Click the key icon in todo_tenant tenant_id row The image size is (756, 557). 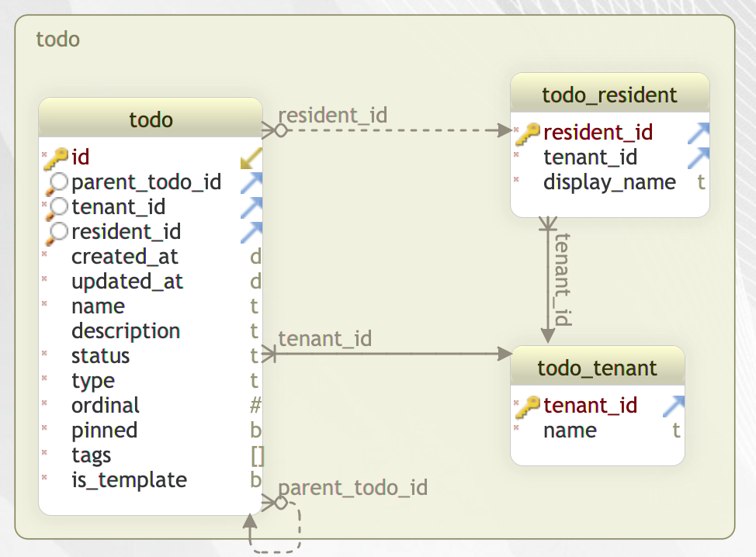[528, 407]
